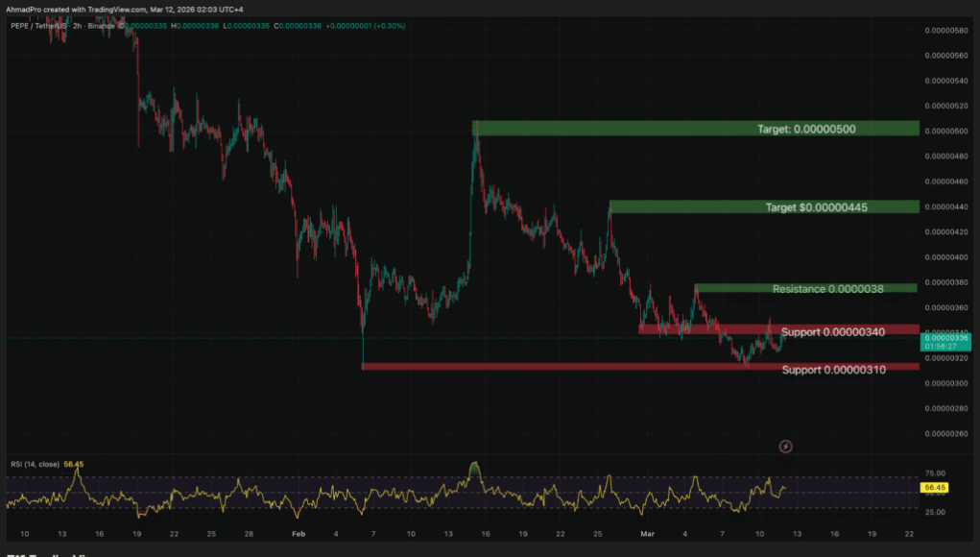
Task: Click the lightning bolt event icon
Action: click(785, 446)
